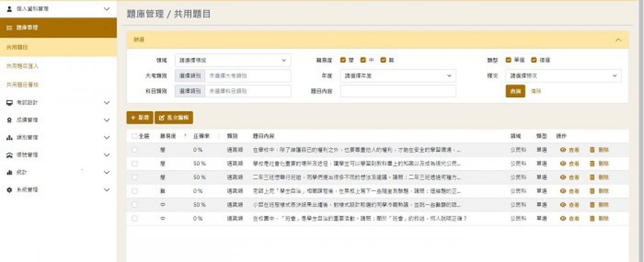Click the trash icon (刪除) in third row
644x262 pixels.
coord(592,177)
